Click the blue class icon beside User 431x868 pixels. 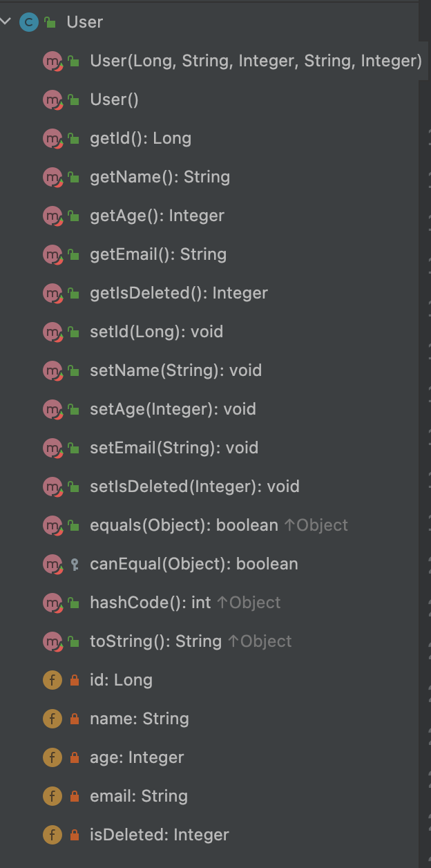(28, 22)
